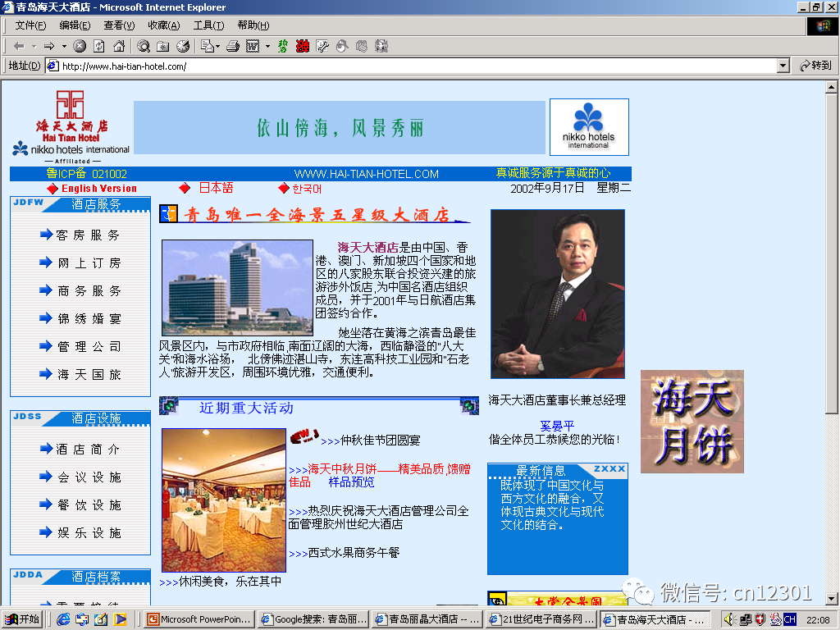Open 海天国旅 sidebar link
This screenshot has width=840, height=630.
click(89, 374)
